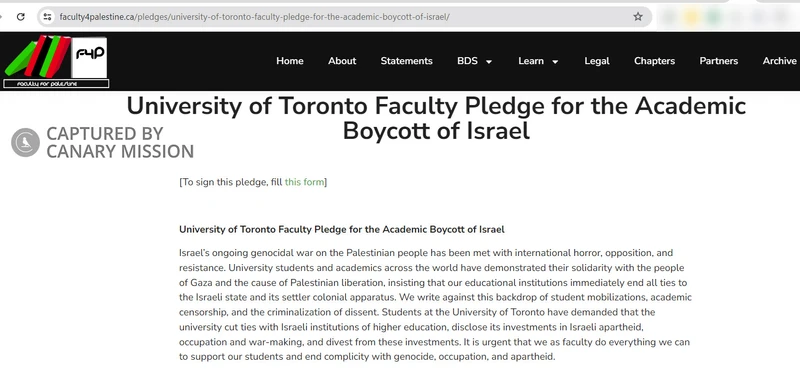Click the browser reload icon
Screen dimensions: 800x374
click(20, 17)
